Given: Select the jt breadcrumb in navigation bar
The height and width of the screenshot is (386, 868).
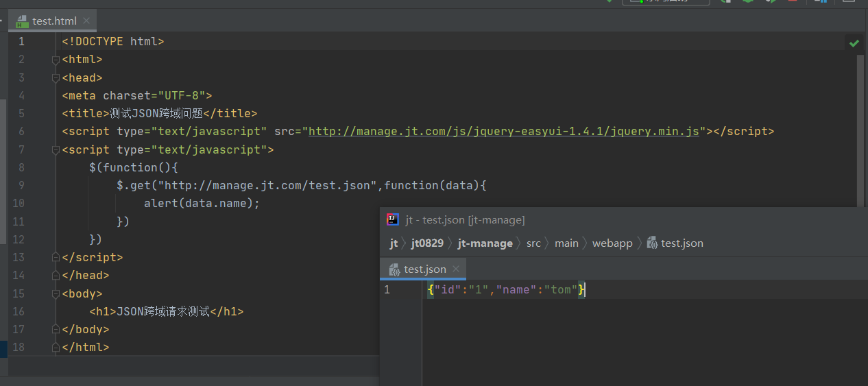Looking at the screenshot, I should coord(394,243).
